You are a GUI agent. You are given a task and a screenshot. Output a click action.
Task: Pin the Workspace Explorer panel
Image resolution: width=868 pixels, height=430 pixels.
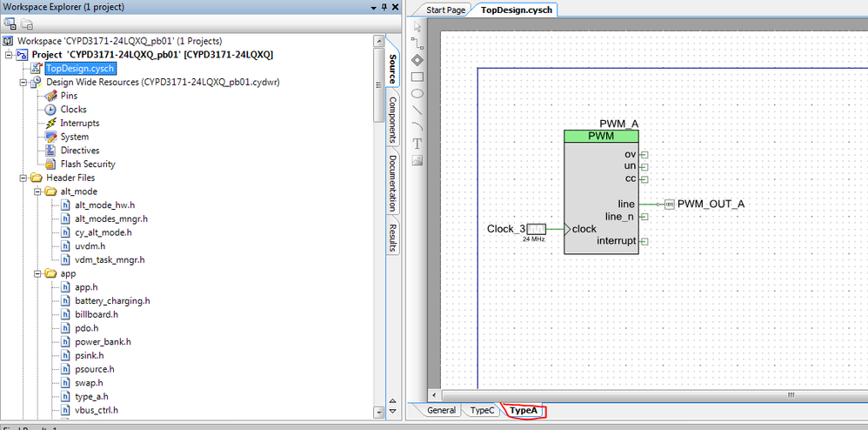(x=384, y=9)
